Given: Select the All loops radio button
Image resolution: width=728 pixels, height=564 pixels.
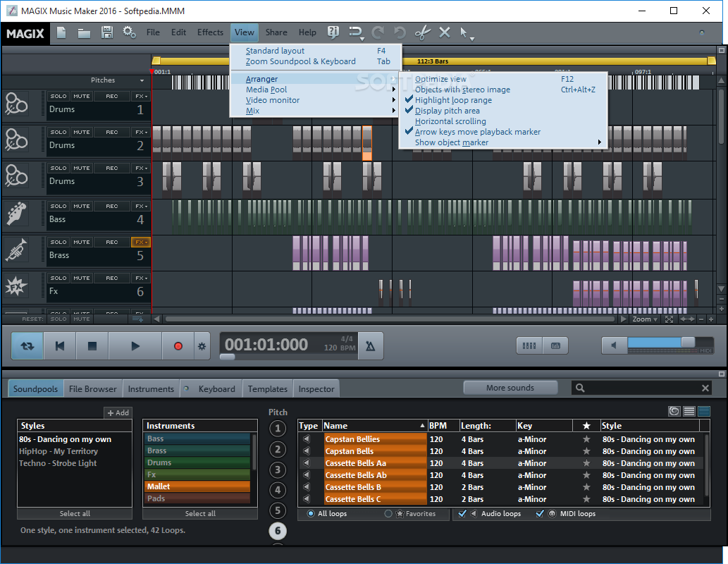Looking at the screenshot, I should 311,514.
